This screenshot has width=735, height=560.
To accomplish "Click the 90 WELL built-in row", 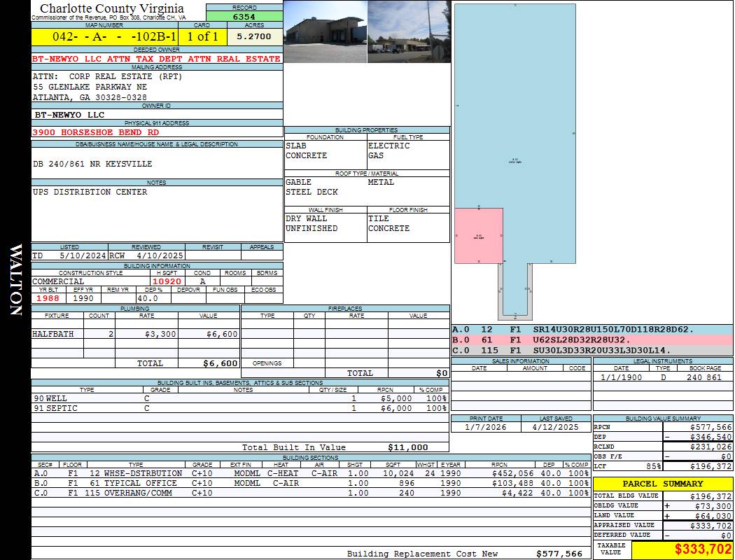I will click(239, 398).
